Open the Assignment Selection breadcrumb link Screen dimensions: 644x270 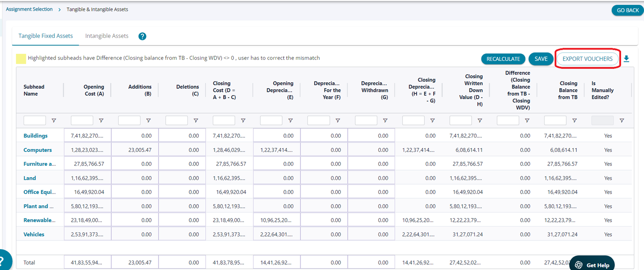click(x=29, y=9)
